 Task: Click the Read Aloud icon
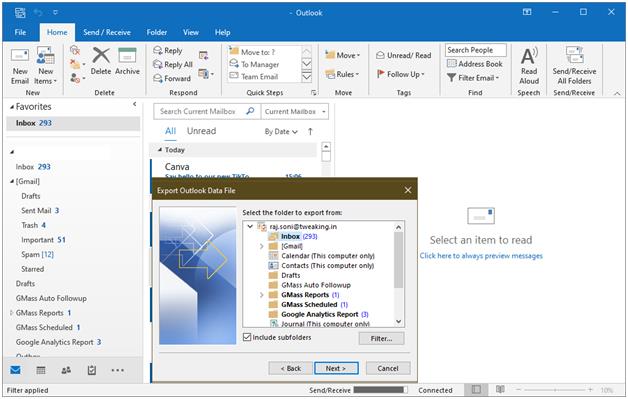tap(529, 56)
